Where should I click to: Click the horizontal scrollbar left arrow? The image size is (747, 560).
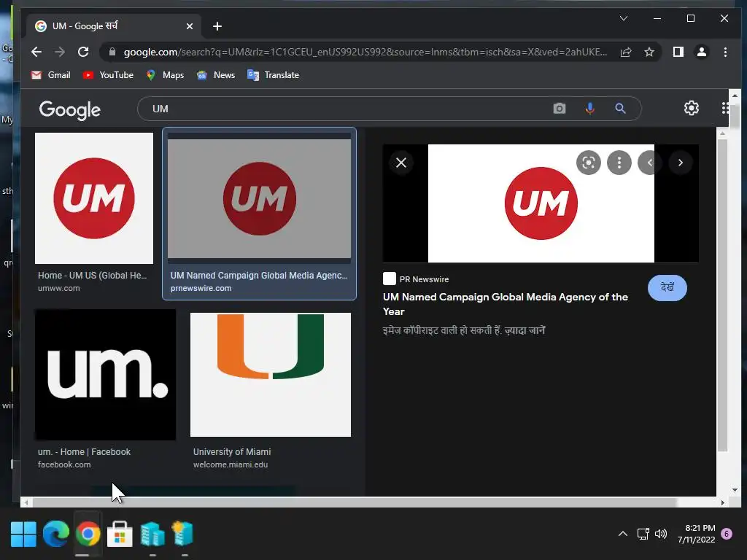click(26, 502)
